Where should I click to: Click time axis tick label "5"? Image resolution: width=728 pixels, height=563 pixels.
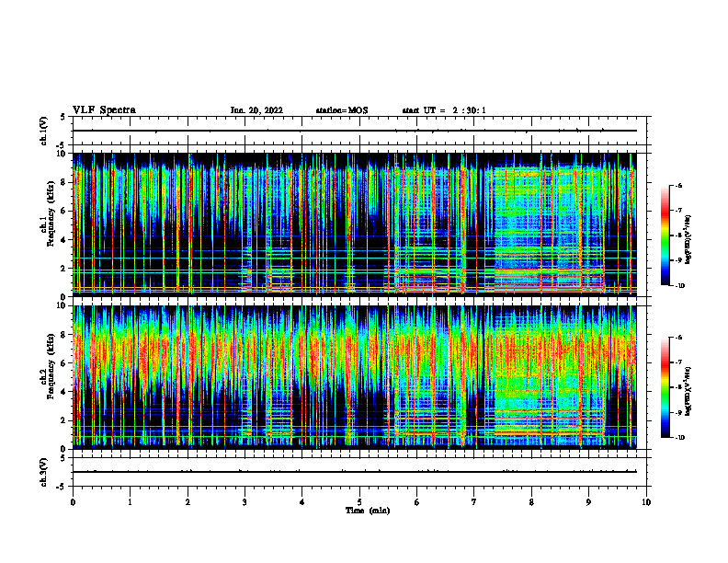pyautogui.click(x=359, y=502)
